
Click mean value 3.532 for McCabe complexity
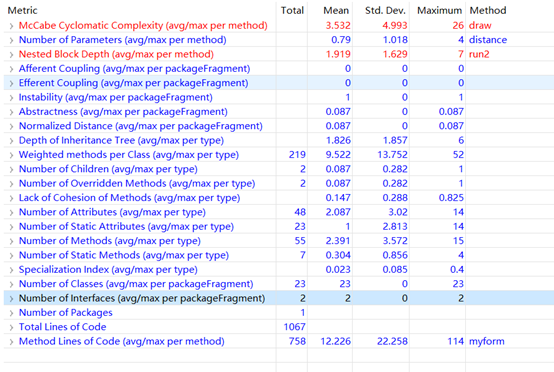pyautogui.click(x=338, y=25)
